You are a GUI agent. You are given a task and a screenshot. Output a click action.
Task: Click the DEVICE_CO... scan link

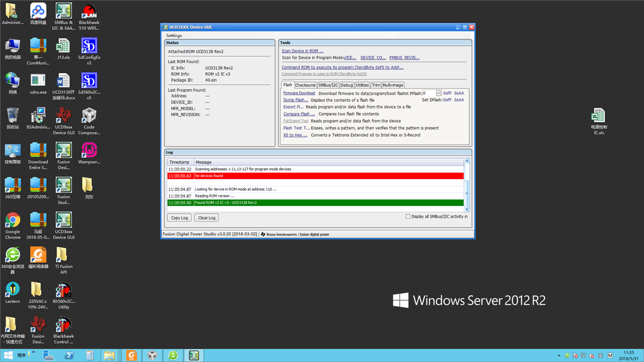(x=373, y=58)
